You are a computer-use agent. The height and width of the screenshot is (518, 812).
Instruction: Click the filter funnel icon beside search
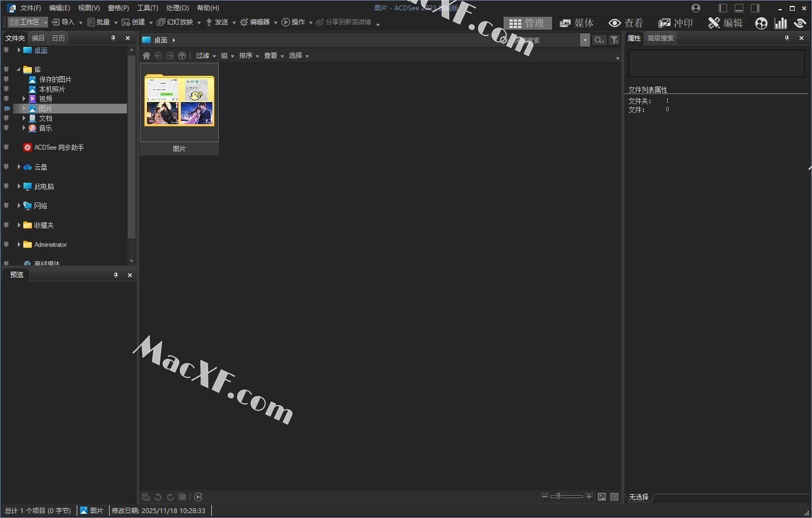pos(614,40)
